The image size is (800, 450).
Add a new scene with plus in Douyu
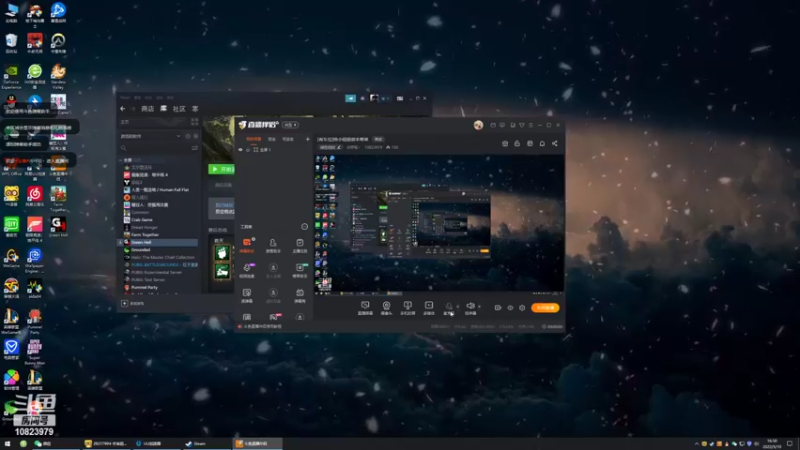point(307,139)
